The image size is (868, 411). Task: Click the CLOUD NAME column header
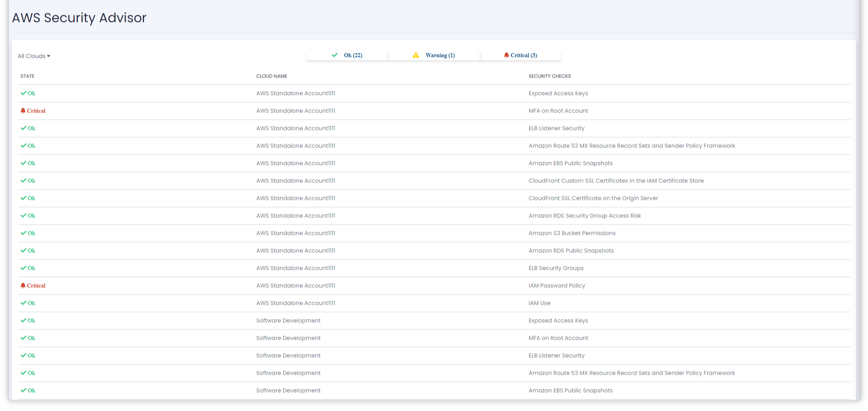tap(272, 76)
